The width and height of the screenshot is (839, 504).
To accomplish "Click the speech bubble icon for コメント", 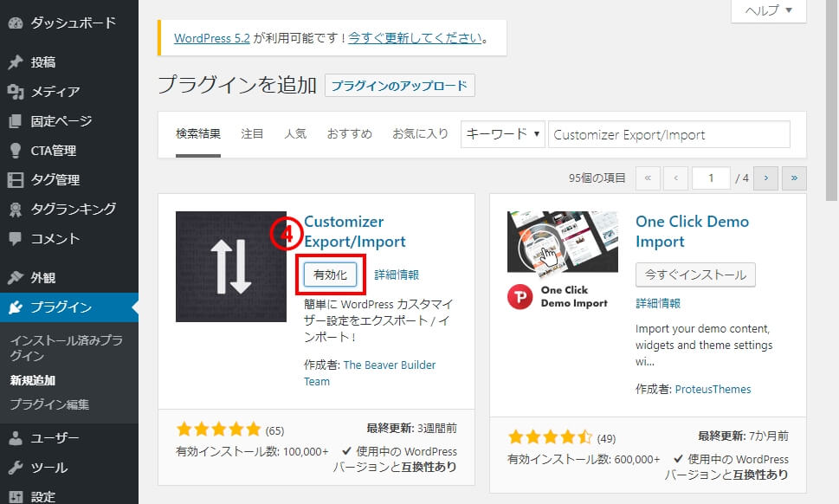I will tap(16, 239).
